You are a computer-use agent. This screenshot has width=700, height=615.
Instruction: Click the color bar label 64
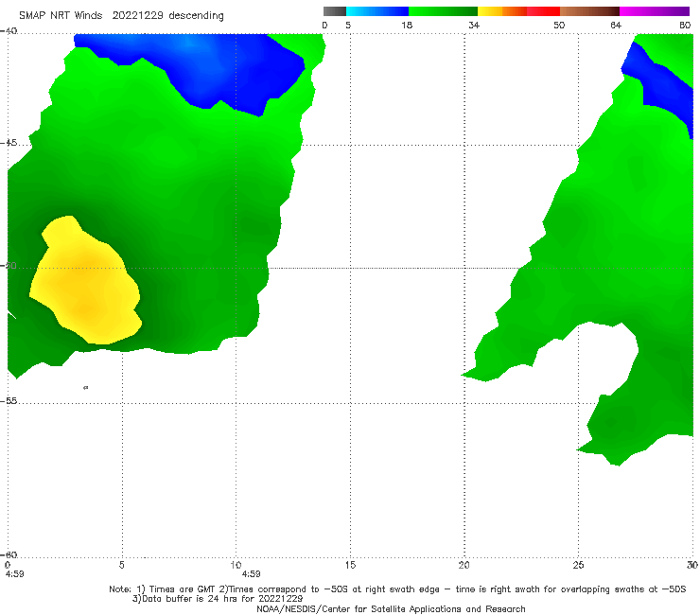(616, 25)
